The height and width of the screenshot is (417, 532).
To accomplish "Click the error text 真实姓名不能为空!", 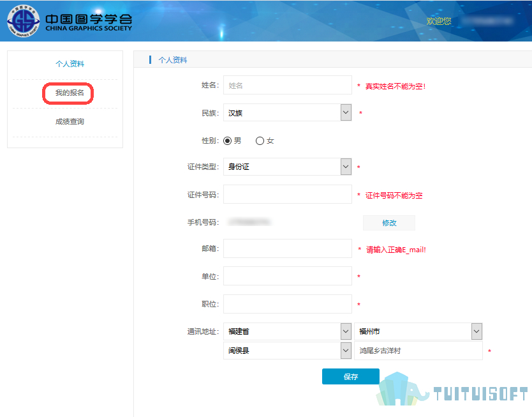I will tap(395, 86).
